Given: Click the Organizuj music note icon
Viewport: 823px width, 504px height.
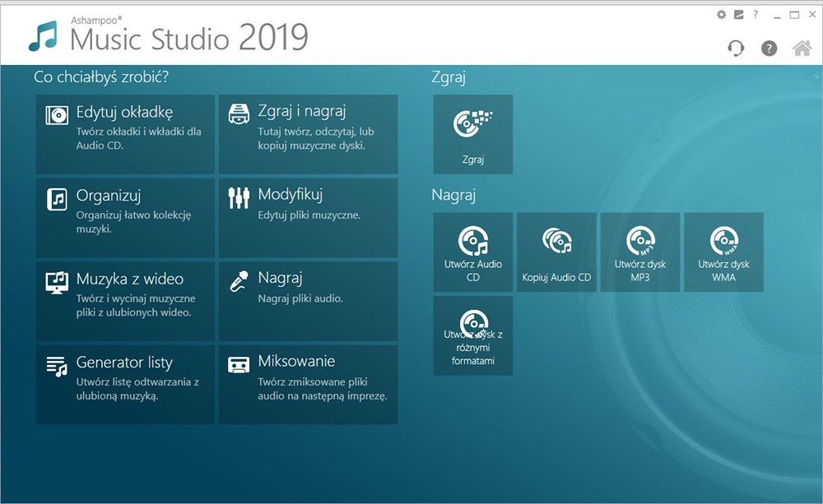Looking at the screenshot, I should pos(57,199).
